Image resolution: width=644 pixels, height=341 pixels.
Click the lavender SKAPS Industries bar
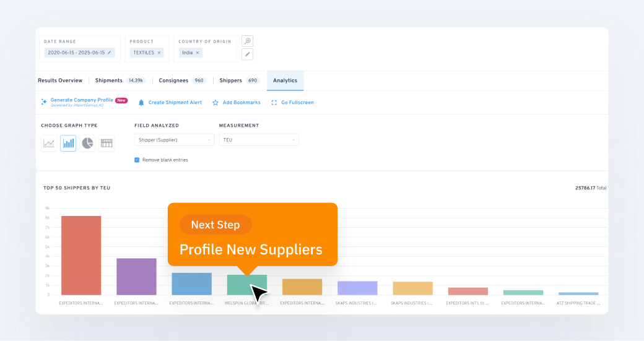pyautogui.click(x=357, y=288)
